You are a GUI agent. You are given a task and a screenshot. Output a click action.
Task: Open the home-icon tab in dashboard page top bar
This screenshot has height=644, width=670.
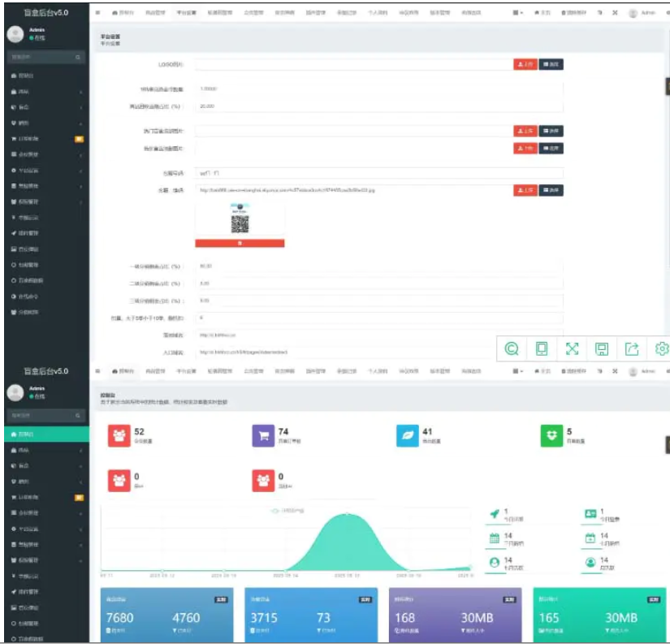(123, 371)
